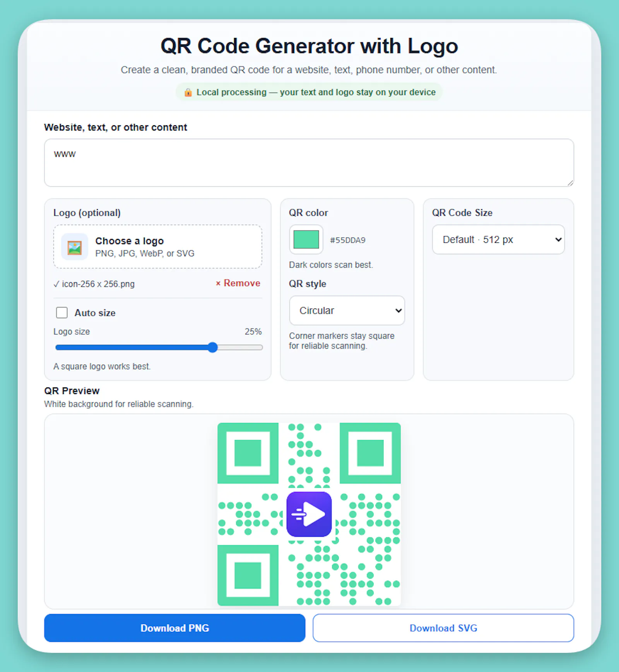Click the #55DDA9 hex color value
This screenshot has width=619, height=672.
pyautogui.click(x=348, y=240)
